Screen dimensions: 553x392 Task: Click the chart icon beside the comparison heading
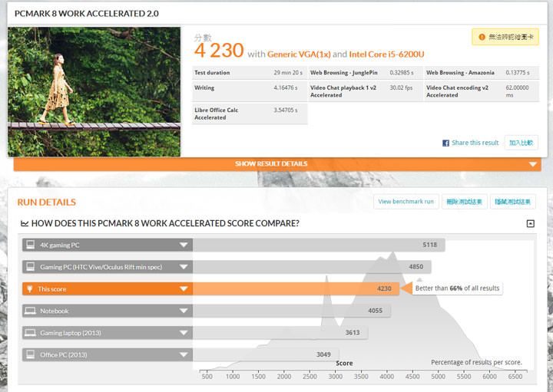[x=25, y=223]
